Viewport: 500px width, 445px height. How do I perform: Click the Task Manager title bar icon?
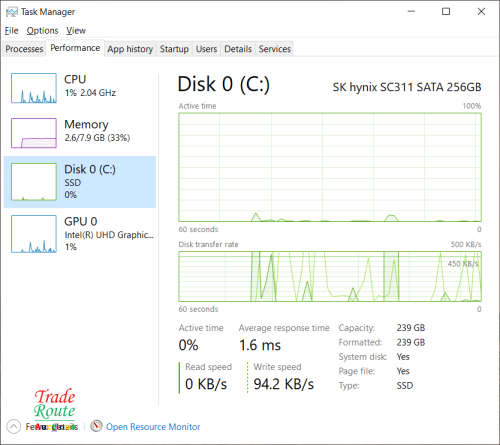(12, 12)
